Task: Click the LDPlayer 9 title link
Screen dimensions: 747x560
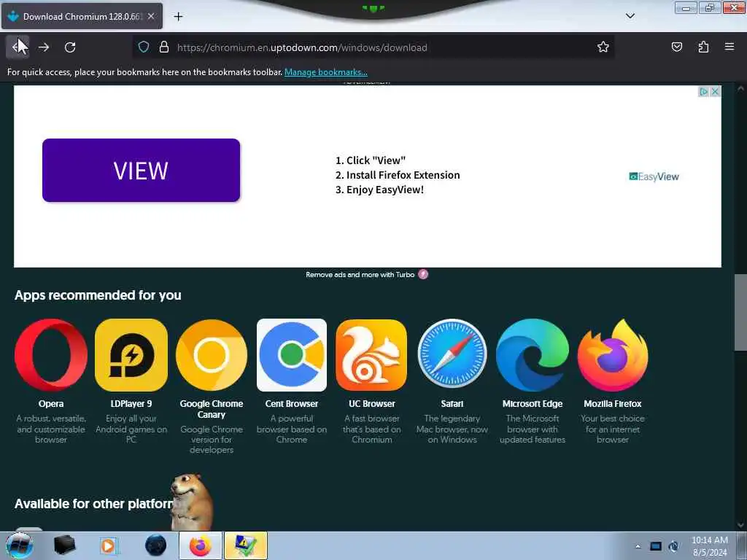Action: 131,404
